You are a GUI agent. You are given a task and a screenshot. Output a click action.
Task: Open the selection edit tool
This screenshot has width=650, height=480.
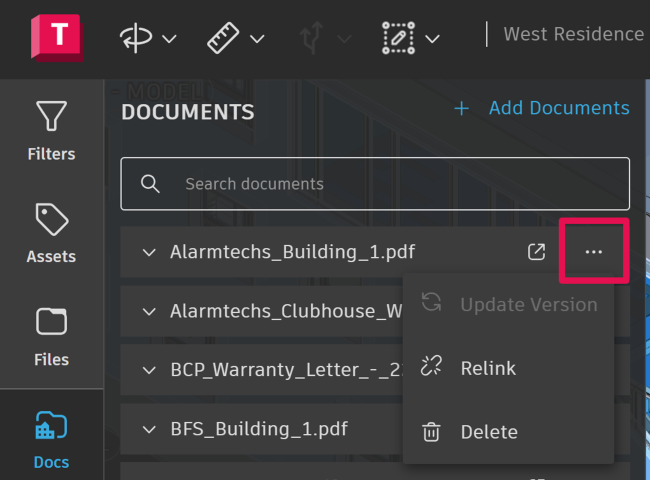click(398, 38)
